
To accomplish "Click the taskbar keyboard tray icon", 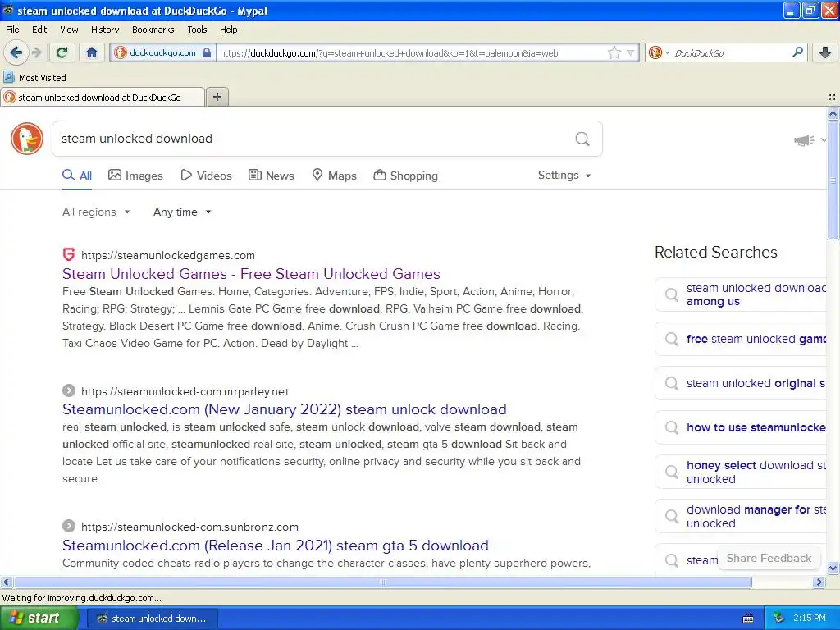I will coord(748,619).
